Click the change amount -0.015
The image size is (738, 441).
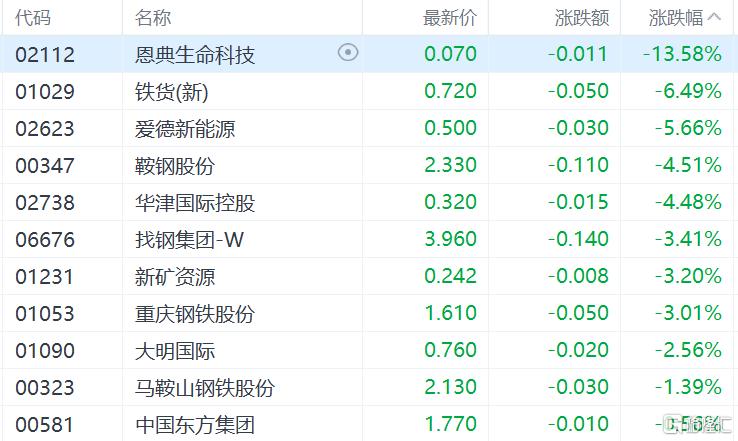coord(578,202)
